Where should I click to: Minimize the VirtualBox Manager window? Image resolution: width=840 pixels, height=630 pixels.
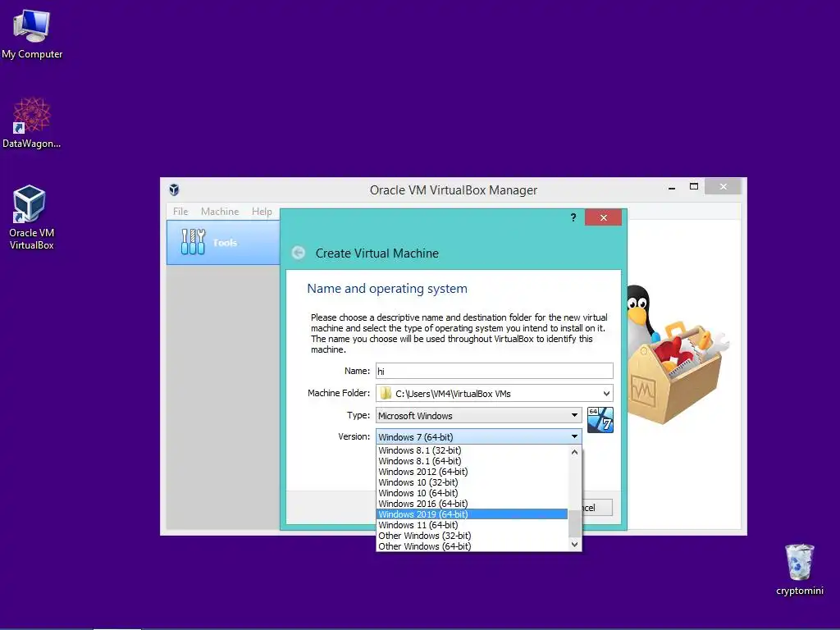click(672, 187)
